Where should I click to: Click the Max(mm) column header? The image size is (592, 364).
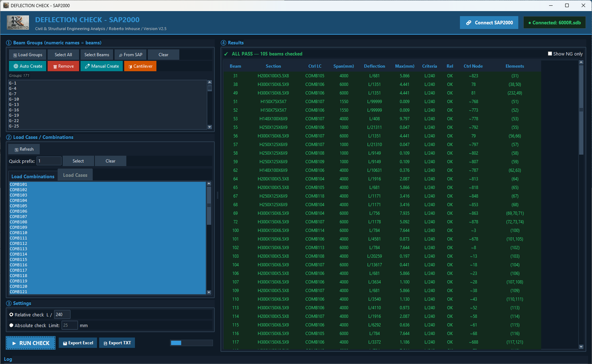(405, 66)
